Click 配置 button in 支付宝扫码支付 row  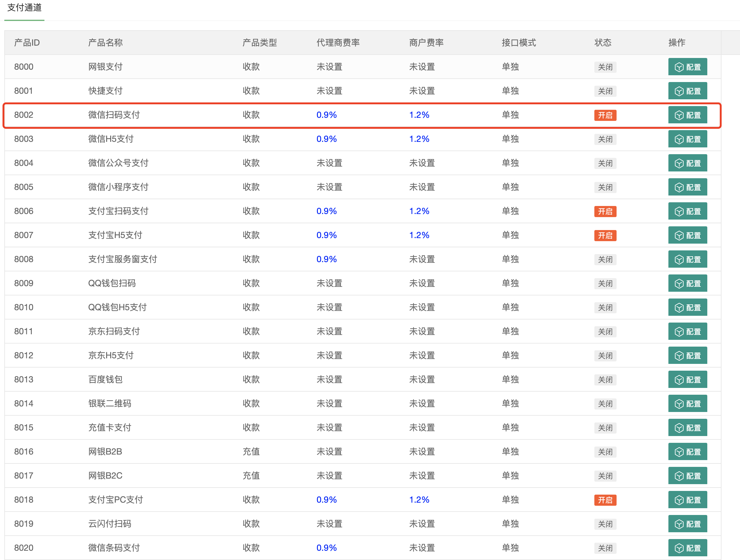point(687,211)
